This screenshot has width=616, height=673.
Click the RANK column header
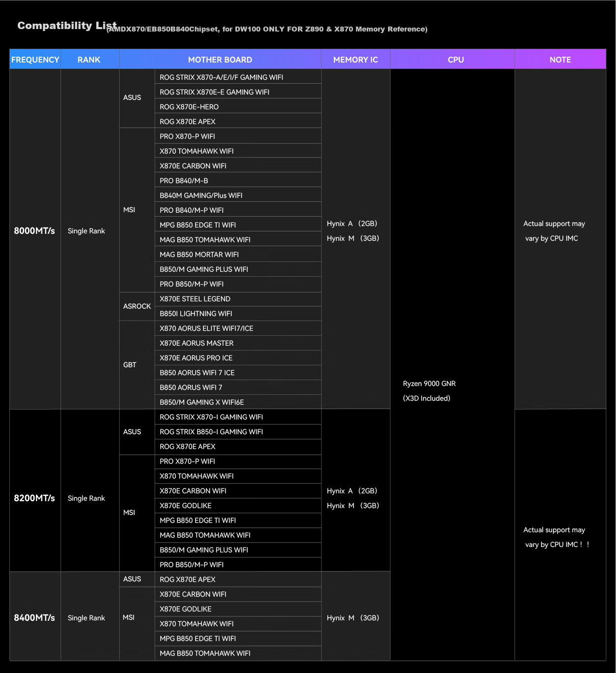89,60
